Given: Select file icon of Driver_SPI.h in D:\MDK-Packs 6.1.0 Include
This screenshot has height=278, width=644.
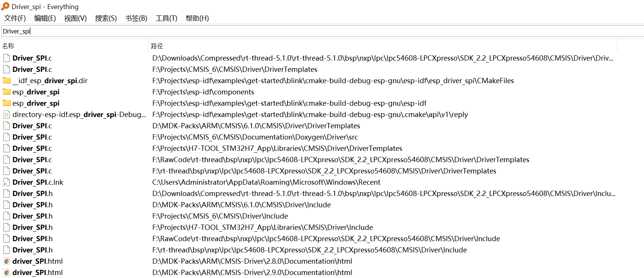Looking at the screenshot, I should [6, 205].
